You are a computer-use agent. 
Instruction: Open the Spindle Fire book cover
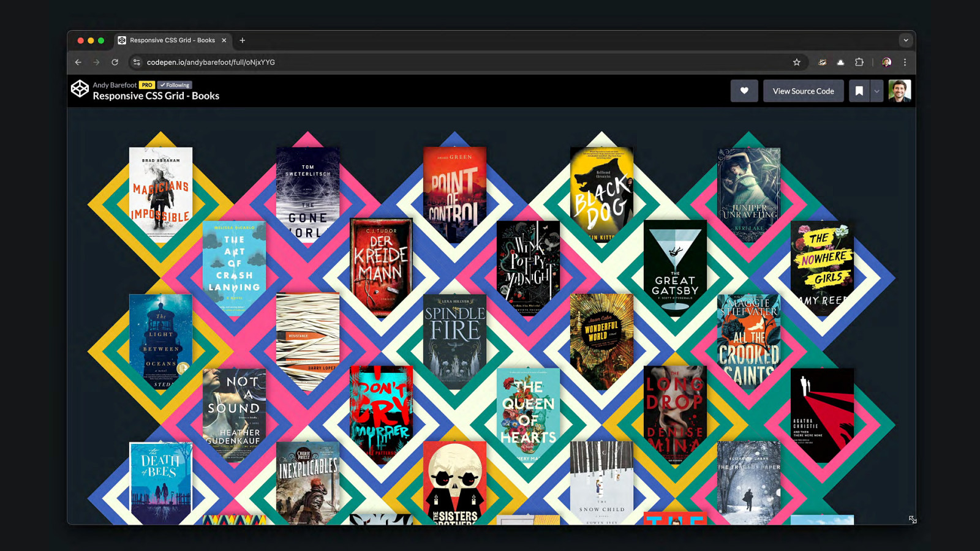tap(454, 342)
